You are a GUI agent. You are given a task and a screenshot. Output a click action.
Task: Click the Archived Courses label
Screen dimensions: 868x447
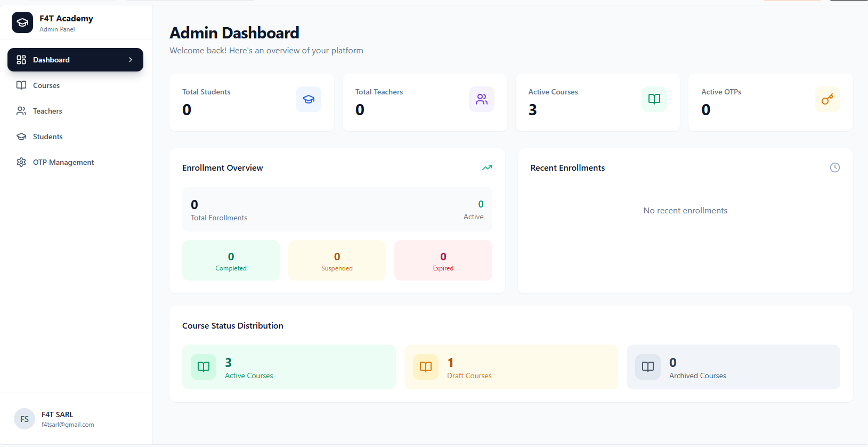697,376
